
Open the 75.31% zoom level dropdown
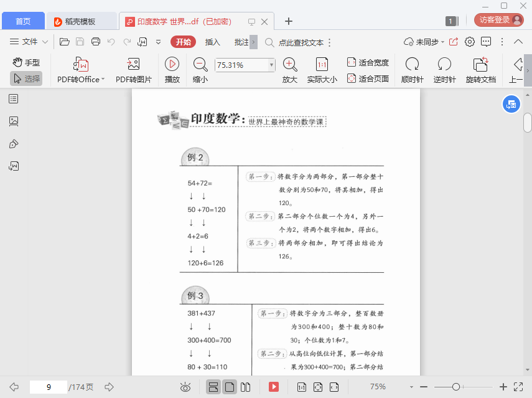pos(271,65)
